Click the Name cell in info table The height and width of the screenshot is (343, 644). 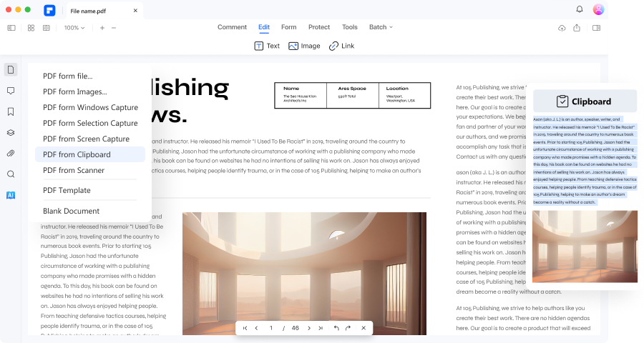point(301,95)
